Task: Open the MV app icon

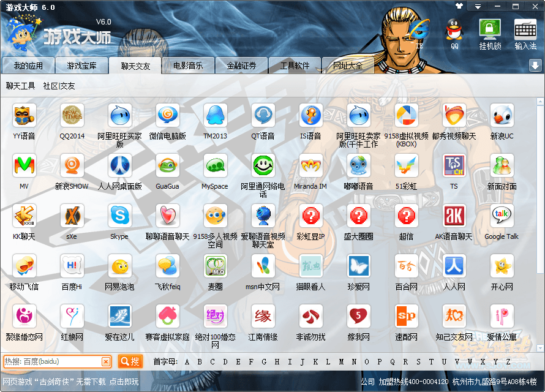Action: (x=24, y=165)
